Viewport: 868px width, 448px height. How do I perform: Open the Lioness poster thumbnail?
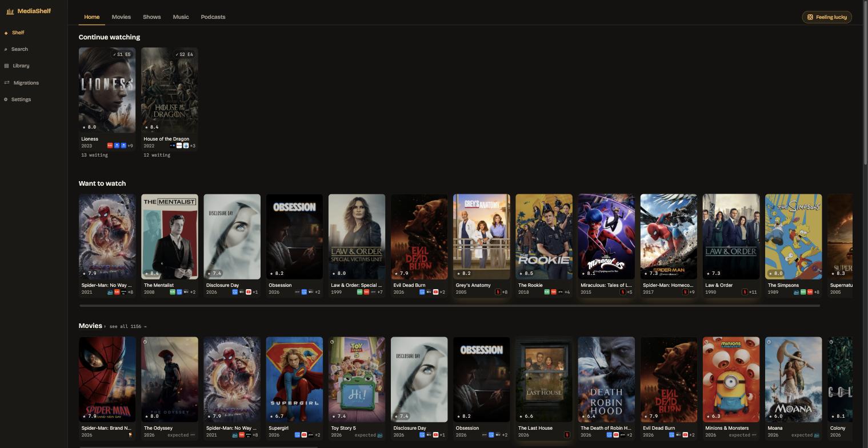pos(107,90)
